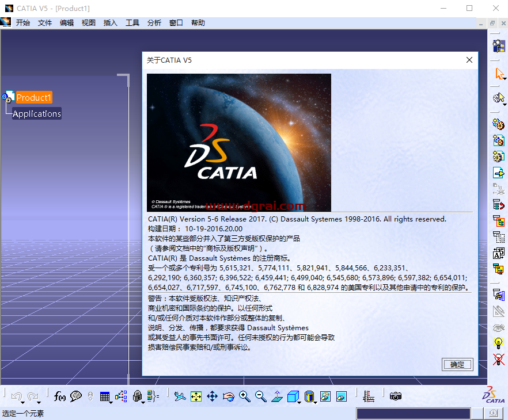Click the CATIA logo in bottom-right
The image size is (508, 420).
[x=493, y=395]
